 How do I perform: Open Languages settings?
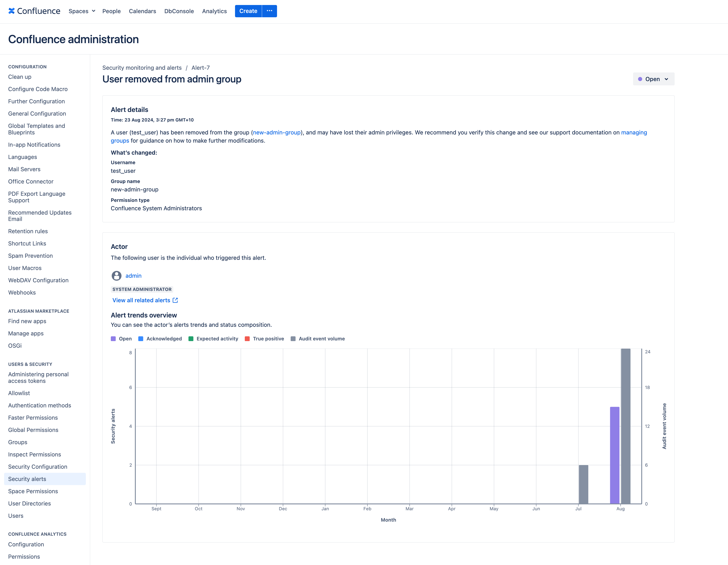tap(22, 157)
